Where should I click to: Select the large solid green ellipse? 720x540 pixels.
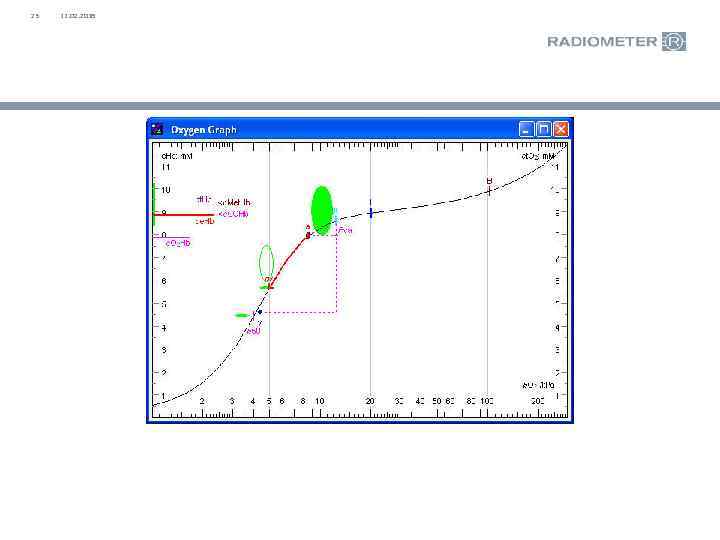click(x=322, y=211)
